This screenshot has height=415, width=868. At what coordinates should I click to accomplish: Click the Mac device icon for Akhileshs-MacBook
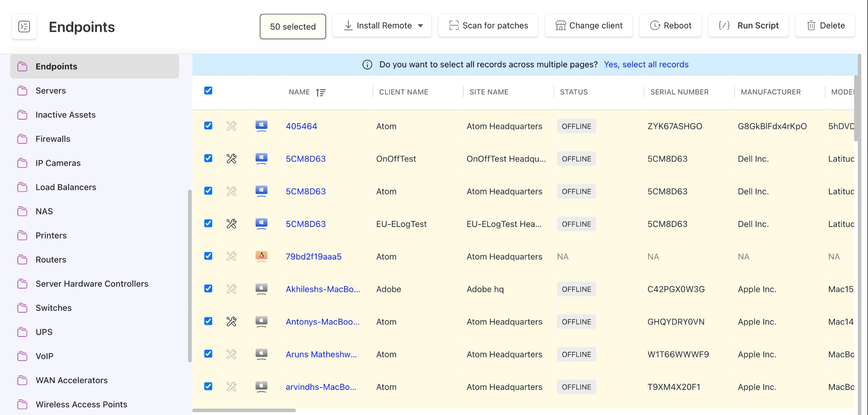(x=262, y=289)
